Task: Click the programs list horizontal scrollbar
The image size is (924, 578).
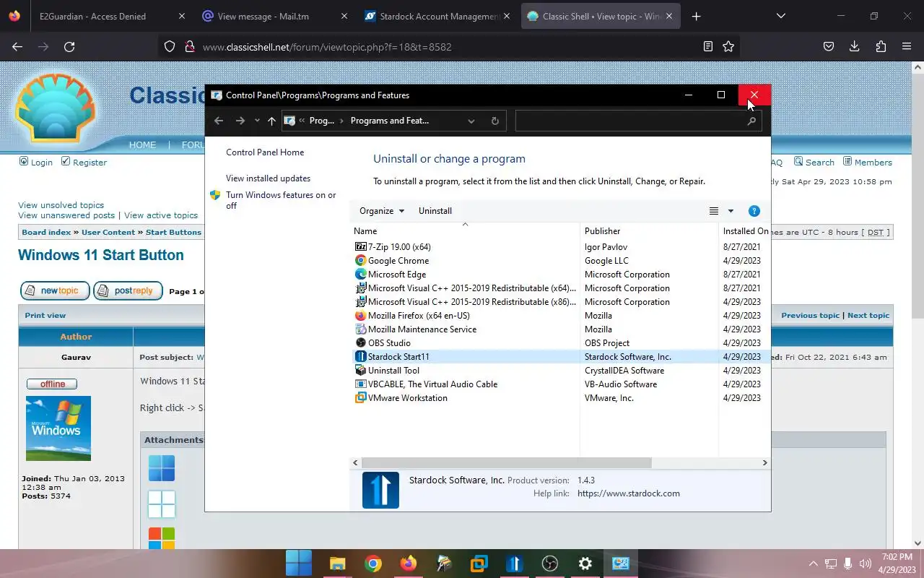Action: [506, 462]
